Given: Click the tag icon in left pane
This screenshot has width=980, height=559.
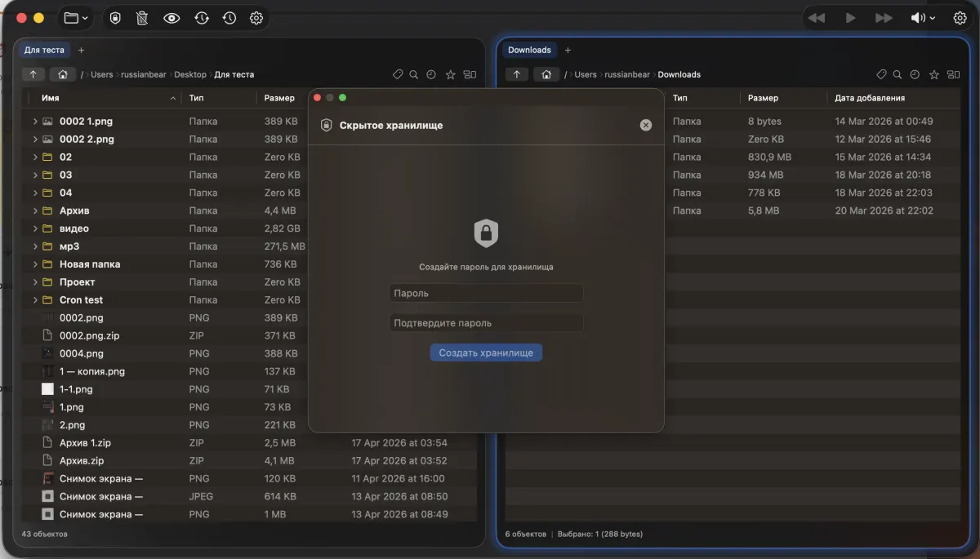Looking at the screenshot, I should tap(398, 74).
